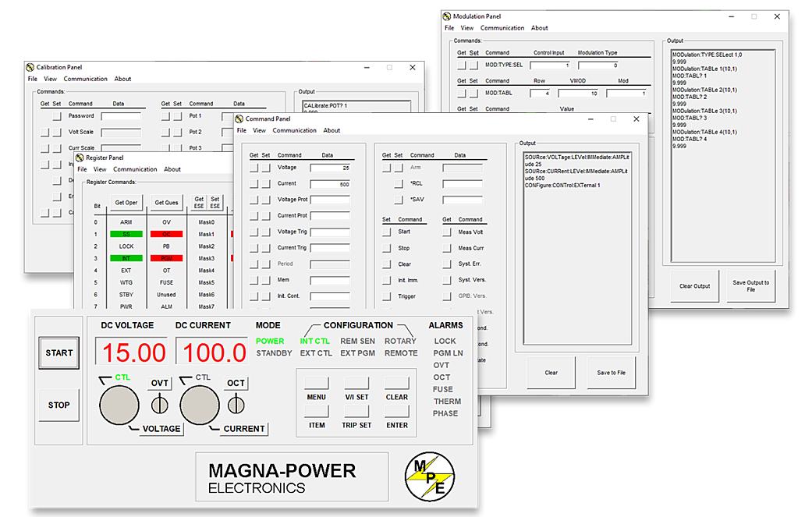
Task: Click the Set button beside Stop command
Action: tap(386, 248)
